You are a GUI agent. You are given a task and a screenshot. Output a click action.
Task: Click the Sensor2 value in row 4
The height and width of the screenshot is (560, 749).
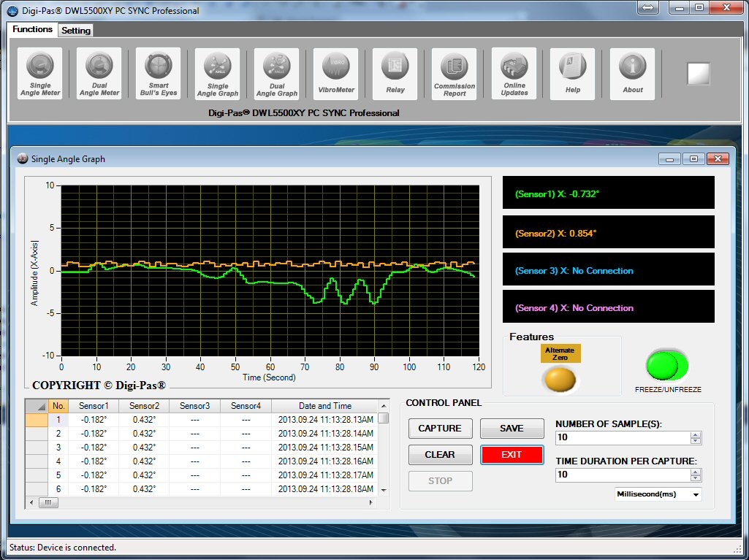pyautogui.click(x=144, y=461)
